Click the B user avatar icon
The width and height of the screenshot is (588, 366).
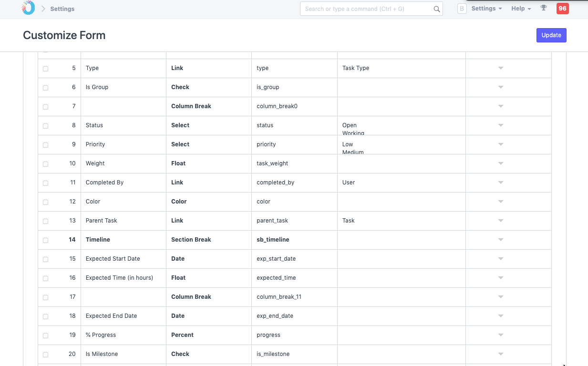(462, 9)
